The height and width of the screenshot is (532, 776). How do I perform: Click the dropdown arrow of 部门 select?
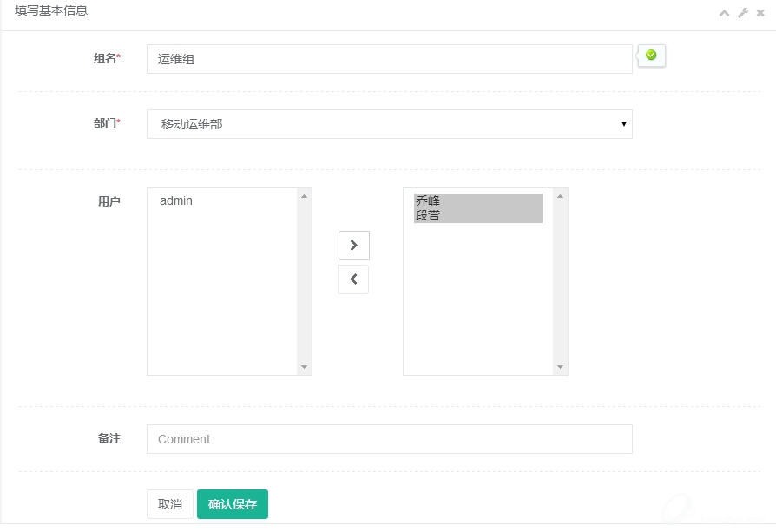(623, 124)
